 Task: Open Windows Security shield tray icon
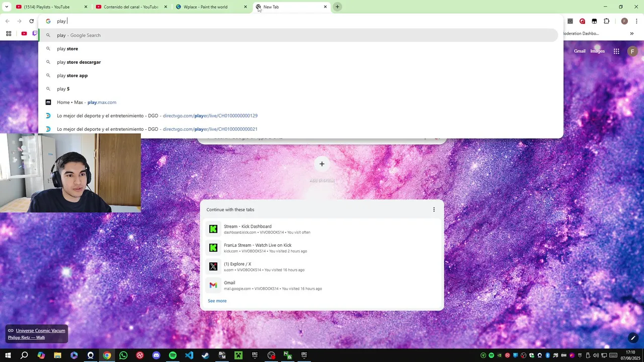(x=532, y=355)
